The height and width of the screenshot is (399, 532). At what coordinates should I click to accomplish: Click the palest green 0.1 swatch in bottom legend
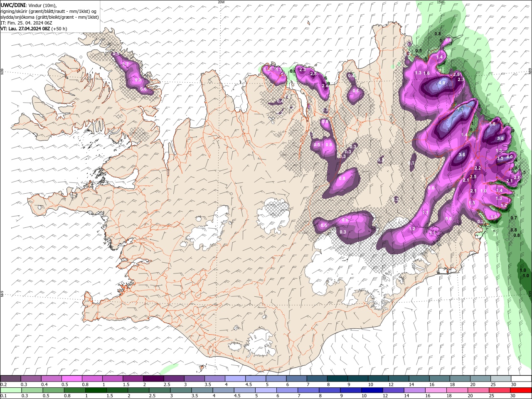click(x=10, y=390)
